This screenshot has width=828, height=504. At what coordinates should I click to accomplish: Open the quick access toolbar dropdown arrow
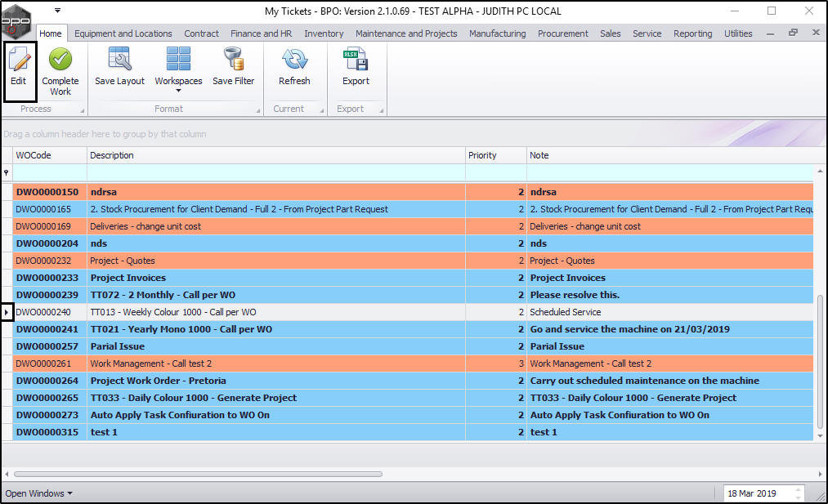pos(57,11)
